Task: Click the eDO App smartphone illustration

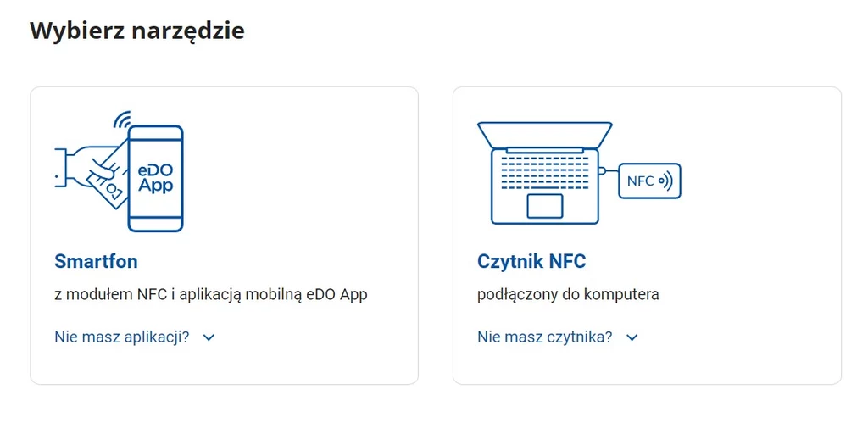Action: 119,171
